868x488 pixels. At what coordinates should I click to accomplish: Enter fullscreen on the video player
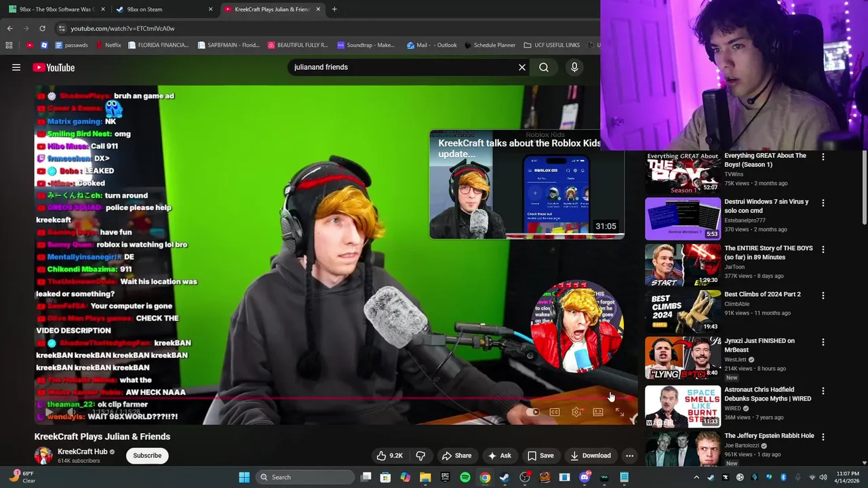619,412
